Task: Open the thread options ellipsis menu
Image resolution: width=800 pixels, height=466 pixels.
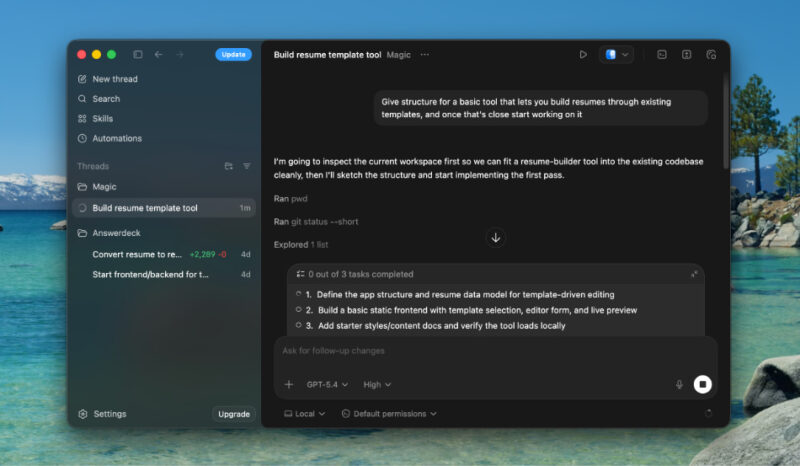Action: pyautogui.click(x=424, y=55)
